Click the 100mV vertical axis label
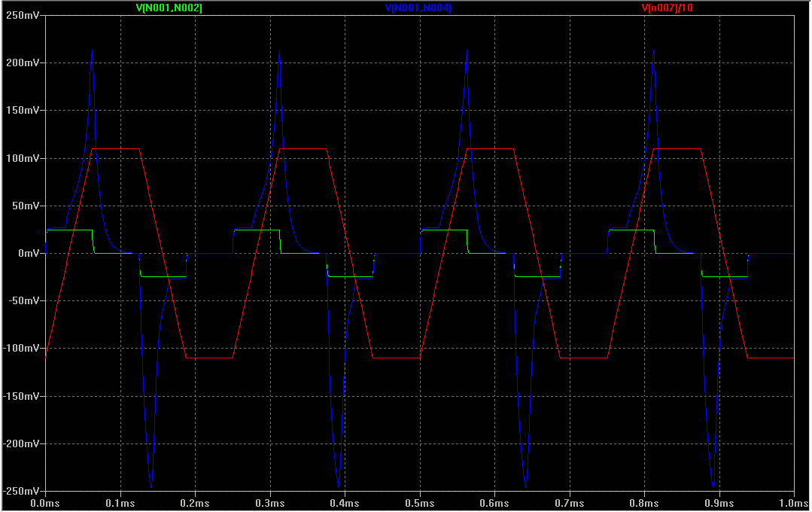 [24, 158]
